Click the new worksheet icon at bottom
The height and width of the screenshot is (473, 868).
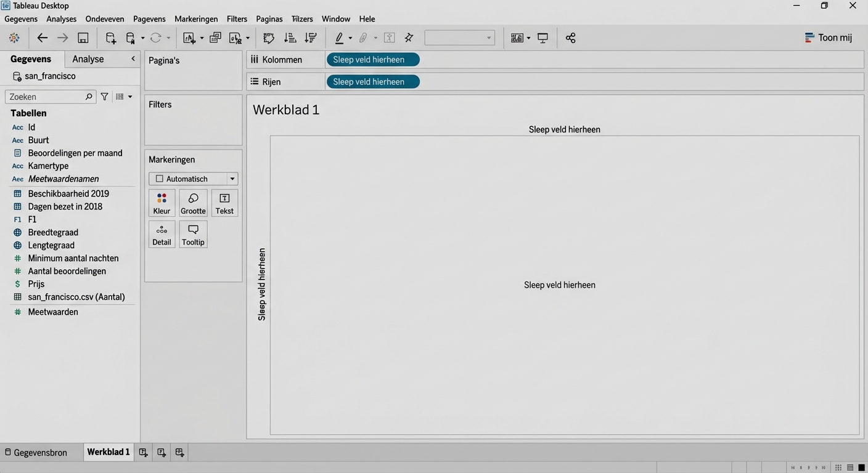coord(143,453)
